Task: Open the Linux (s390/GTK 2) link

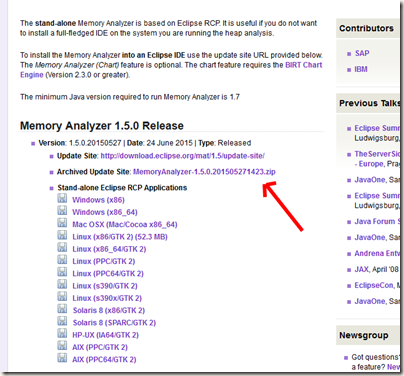Action: coord(105,286)
